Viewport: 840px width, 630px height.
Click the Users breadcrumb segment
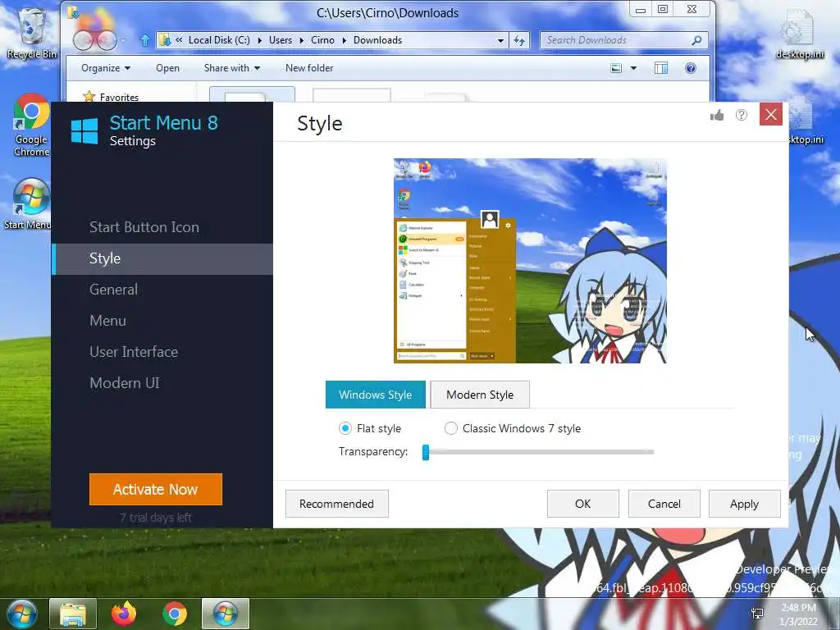pyautogui.click(x=281, y=40)
